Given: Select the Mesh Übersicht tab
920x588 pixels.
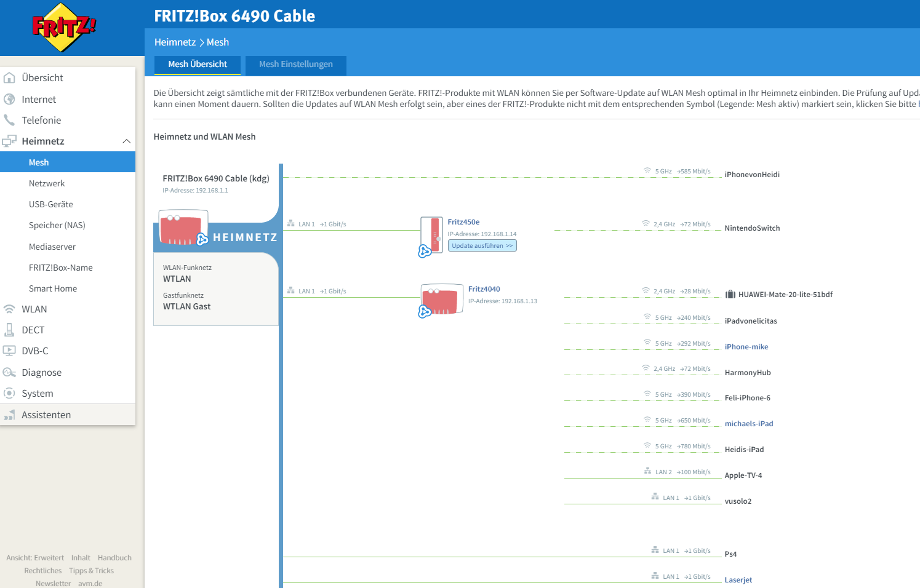Looking at the screenshot, I should pyautogui.click(x=198, y=65).
